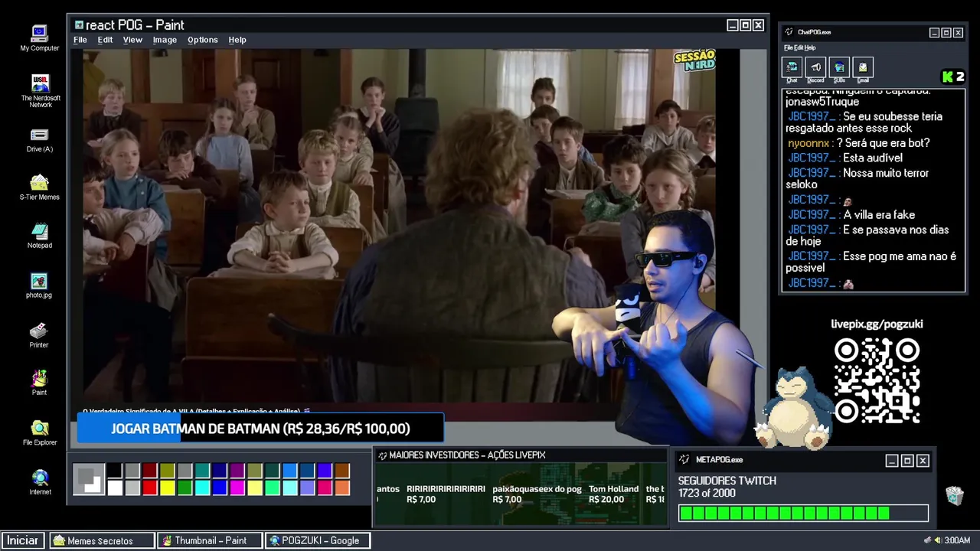980x551 pixels.
Task: Pick the navy blue color swatch
Action: point(220,471)
